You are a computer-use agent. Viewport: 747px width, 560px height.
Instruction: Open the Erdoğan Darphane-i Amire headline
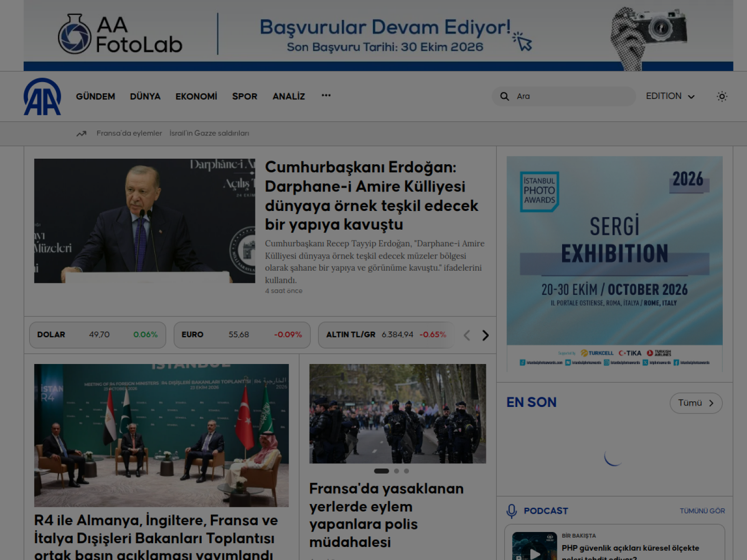click(x=372, y=196)
